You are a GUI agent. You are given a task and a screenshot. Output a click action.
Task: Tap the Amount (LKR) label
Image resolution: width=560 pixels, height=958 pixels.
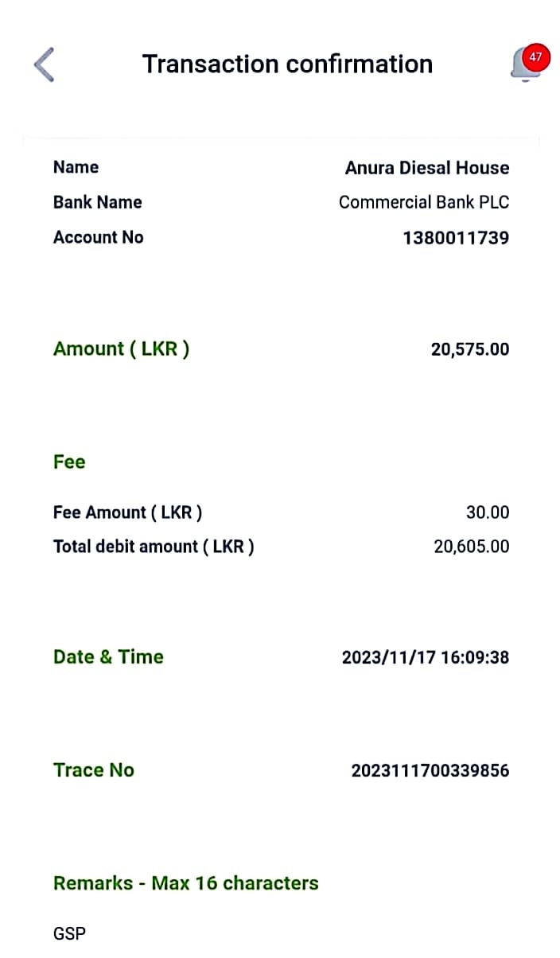[121, 349]
